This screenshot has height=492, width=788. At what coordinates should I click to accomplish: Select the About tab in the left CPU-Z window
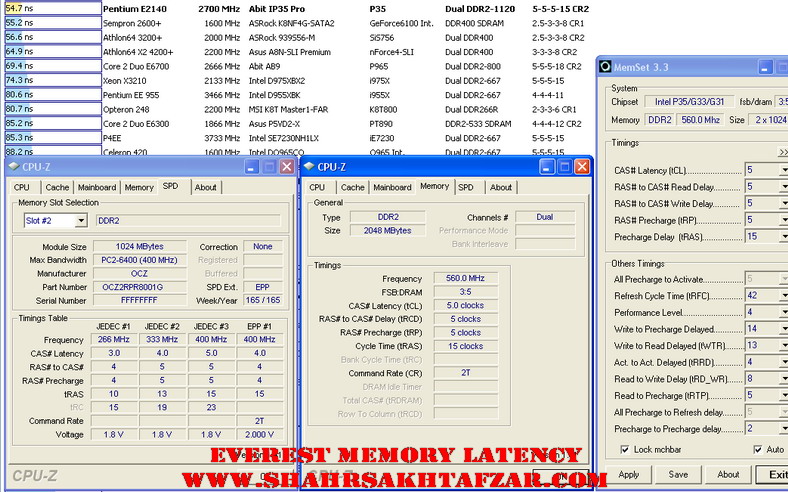point(206,187)
